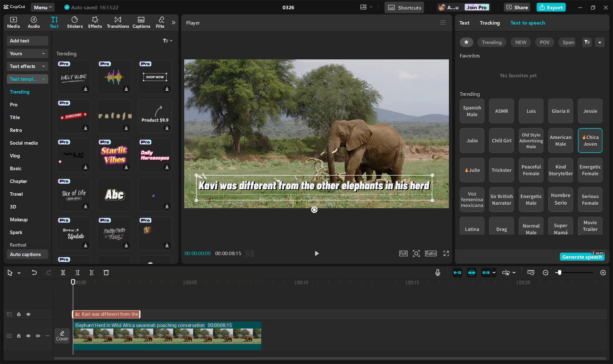Image resolution: width=613 pixels, height=364 pixels.
Task: Open the Tracking tab
Action: coord(489,23)
